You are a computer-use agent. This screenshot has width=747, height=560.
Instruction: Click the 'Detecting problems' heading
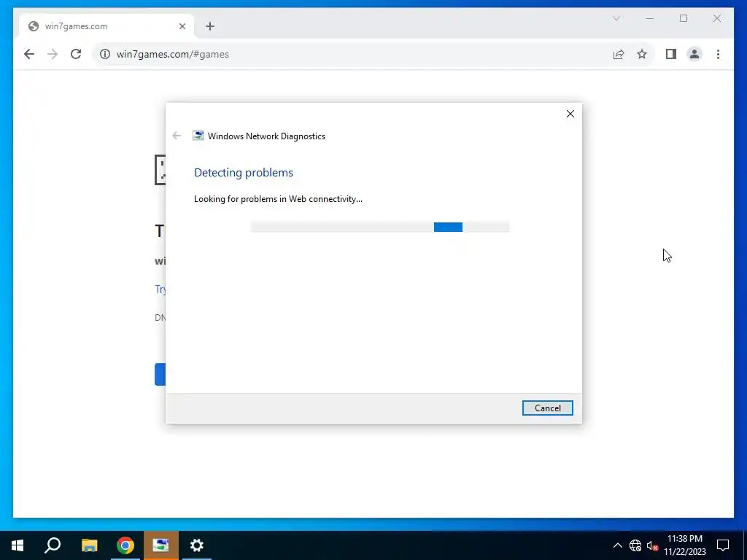244,172
